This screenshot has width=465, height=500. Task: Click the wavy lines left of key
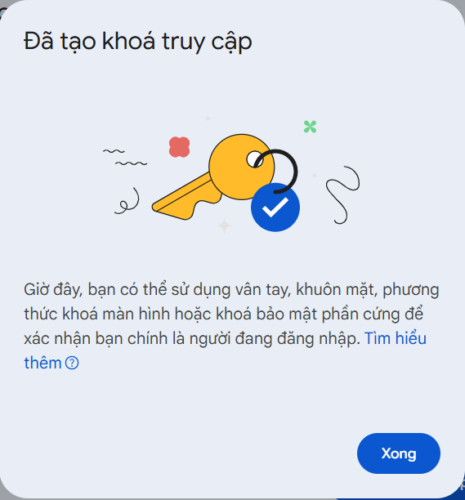pyautogui.click(x=125, y=157)
